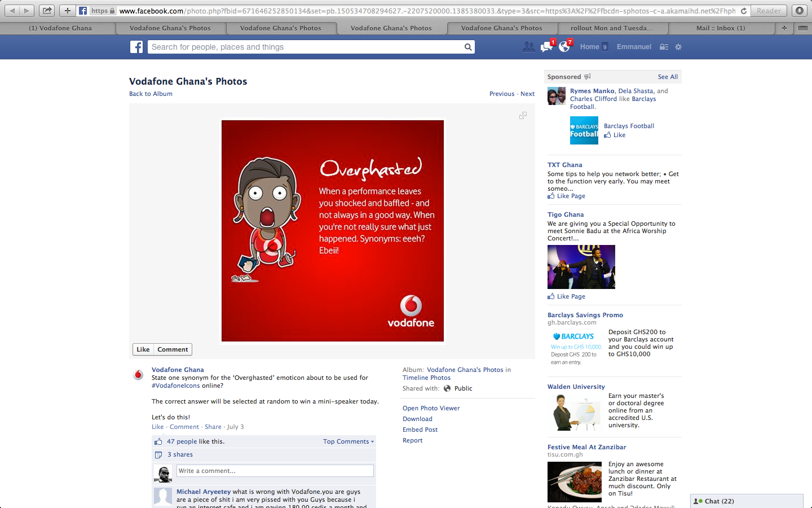Screen dimensions: 812x508
Task: Open the Barclays Savings Promo ad title
Action: (585, 315)
